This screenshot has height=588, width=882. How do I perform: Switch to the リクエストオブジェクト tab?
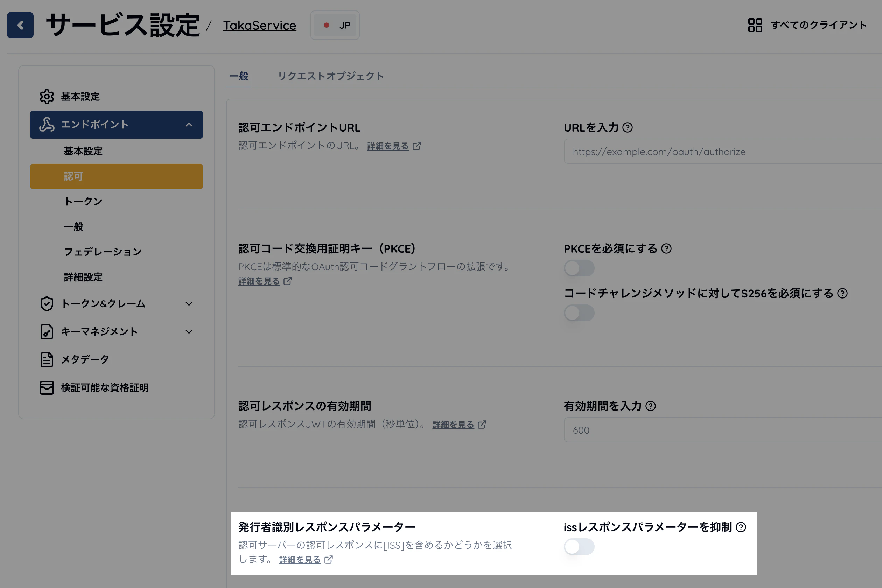click(x=330, y=76)
